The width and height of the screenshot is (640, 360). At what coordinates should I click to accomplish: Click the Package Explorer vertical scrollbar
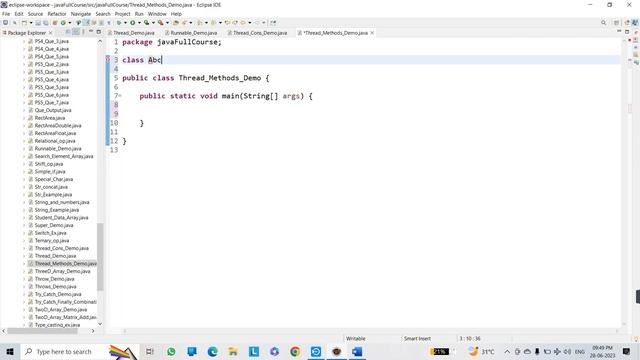point(100,257)
